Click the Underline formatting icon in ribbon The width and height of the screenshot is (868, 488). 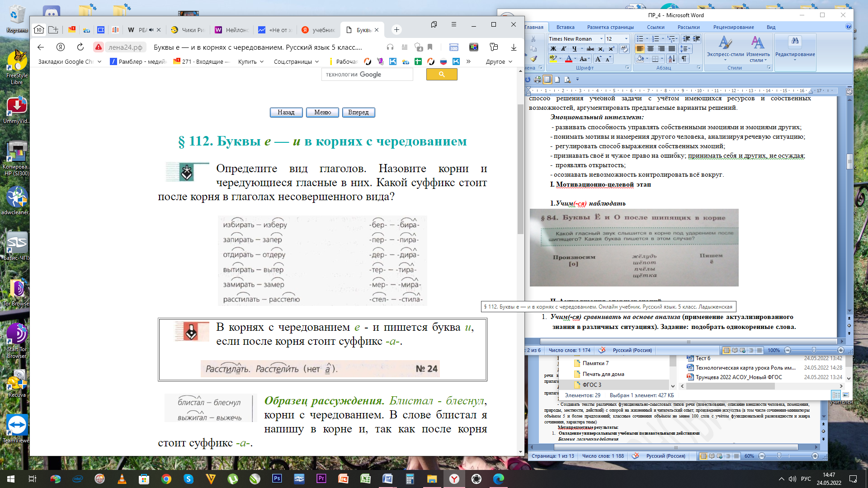coord(572,49)
